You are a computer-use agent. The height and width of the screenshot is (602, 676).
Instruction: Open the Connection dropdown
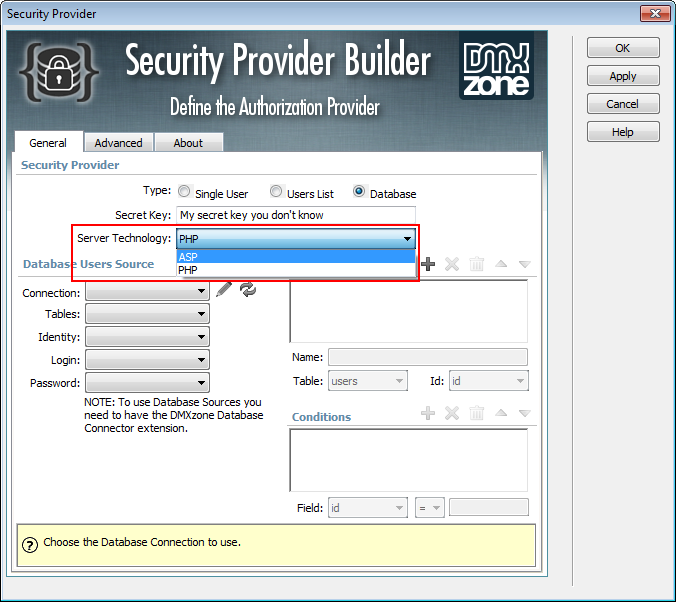pos(147,291)
